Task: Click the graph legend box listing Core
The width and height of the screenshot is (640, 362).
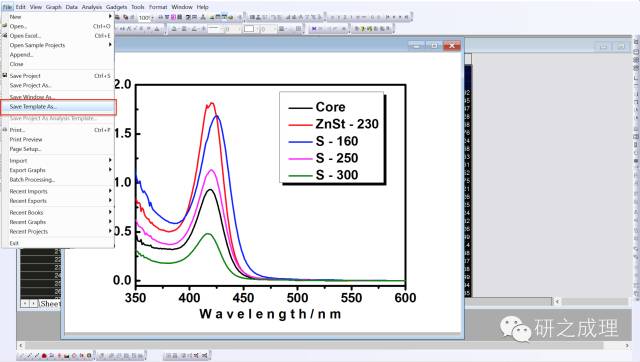Action: point(331,137)
